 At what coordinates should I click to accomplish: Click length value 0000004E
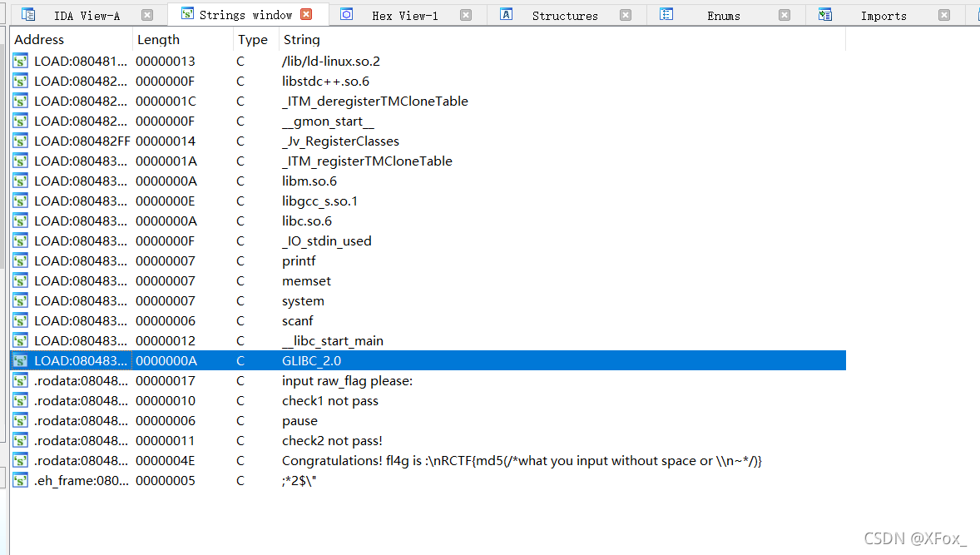(x=166, y=461)
